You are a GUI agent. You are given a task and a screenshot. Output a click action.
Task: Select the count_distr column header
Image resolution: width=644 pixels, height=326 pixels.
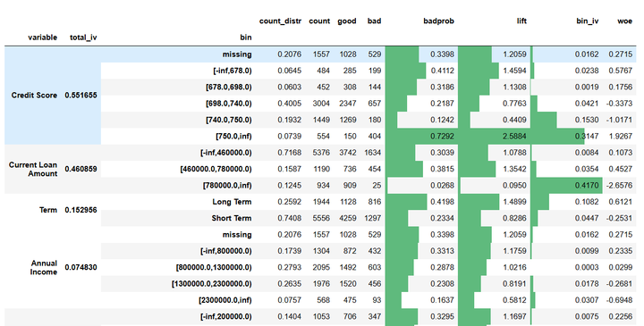(x=281, y=21)
